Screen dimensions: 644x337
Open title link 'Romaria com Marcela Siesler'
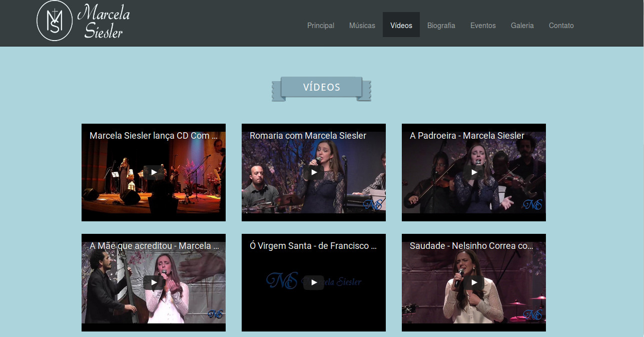tap(308, 136)
